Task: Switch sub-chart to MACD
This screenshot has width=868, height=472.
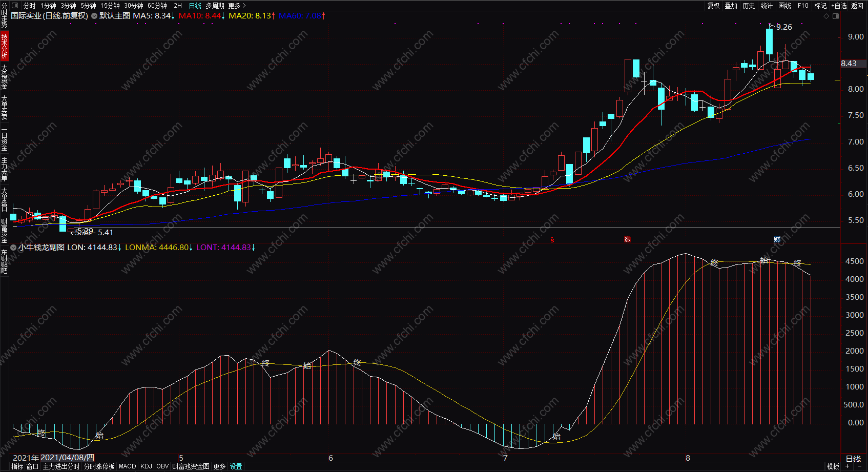Action: [x=128, y=467]
